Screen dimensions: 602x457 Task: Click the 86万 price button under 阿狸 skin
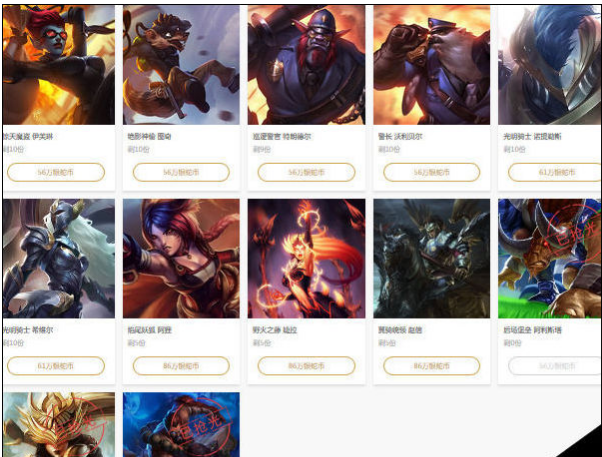[x=181, y=366]
